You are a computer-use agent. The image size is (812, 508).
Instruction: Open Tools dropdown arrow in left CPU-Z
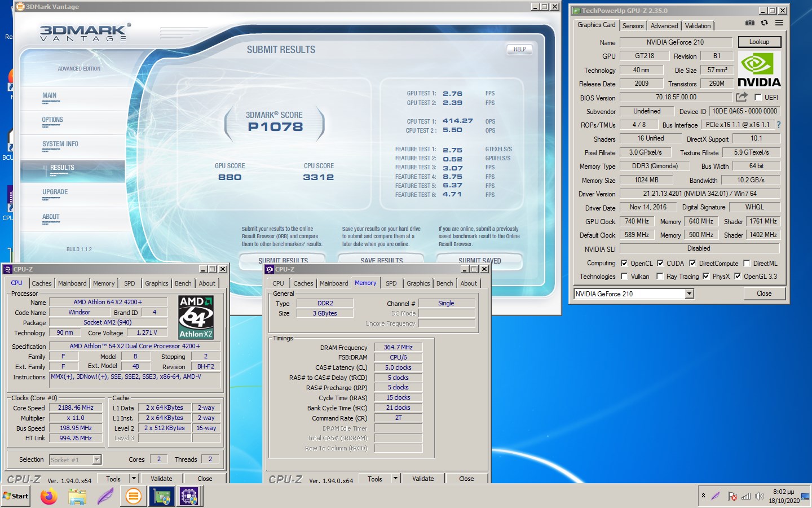coord(134,479)
